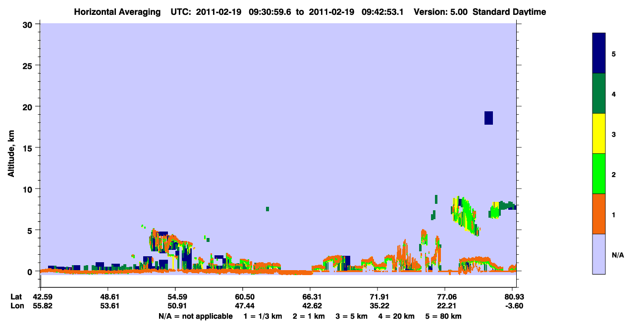Click the "Horizontal Averaging" title text

[x=117, y=12]
